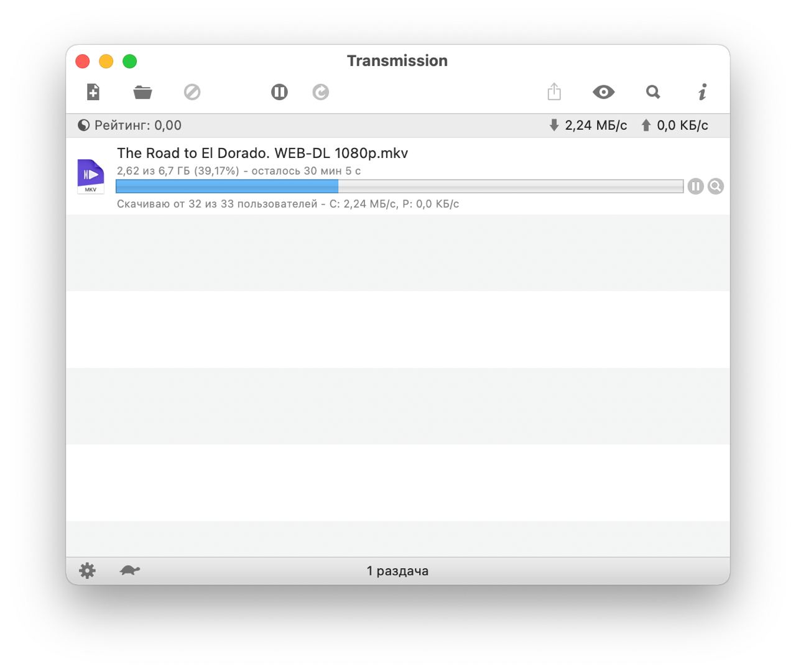Create a new torrent file
796x672 pixels.
(93, 92)
